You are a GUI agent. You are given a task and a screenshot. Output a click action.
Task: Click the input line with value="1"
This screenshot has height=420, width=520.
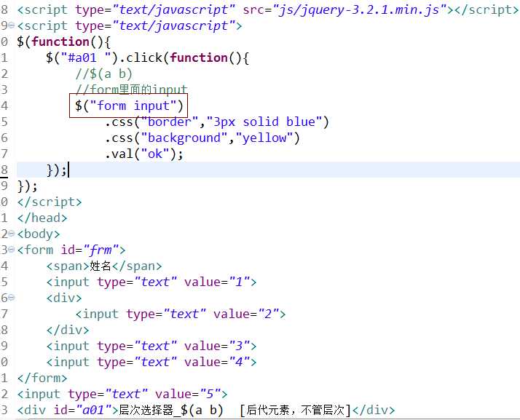pos(151,282)
